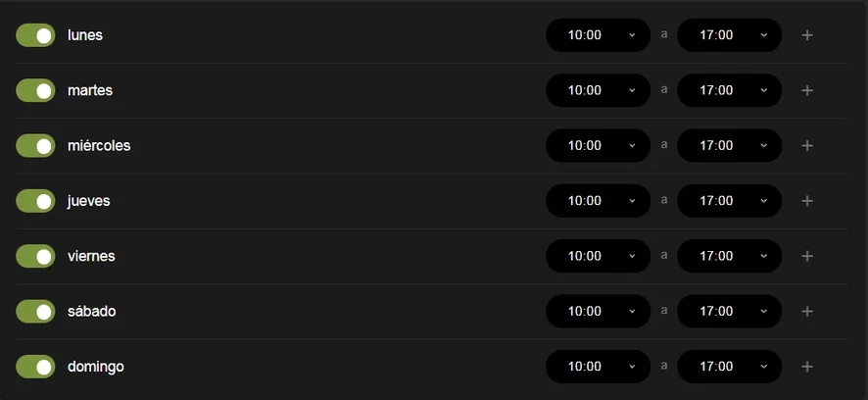The height and width of the screenshot is (400, 868).
Task: Add a time slot for domingo
Action: click(807, 367)
